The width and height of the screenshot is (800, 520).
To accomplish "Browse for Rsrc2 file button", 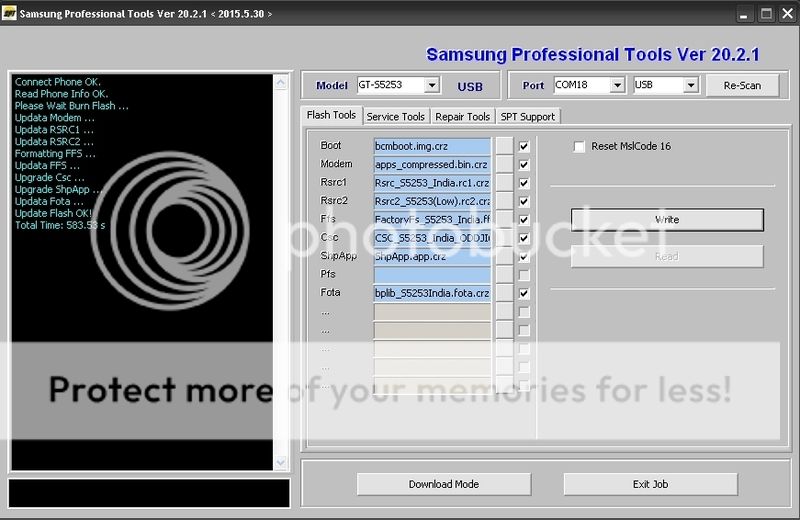I will pos(504,201).
